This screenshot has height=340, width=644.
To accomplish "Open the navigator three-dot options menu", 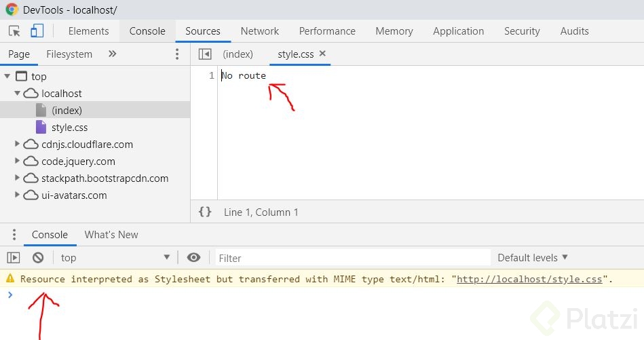I will (177, 54).
